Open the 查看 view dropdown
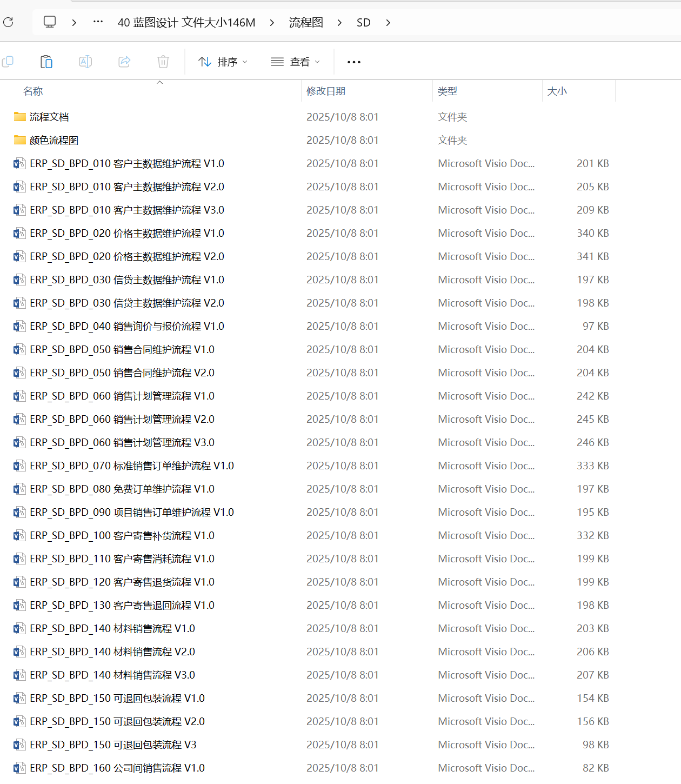This screenshot has width=681, height=784. pyautogui.click(x=295, y=62)
